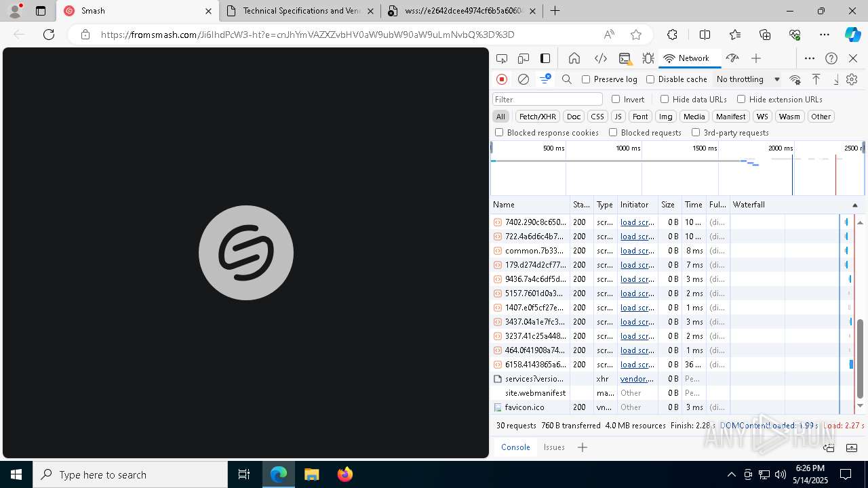Viewport: 868px width, 488px height.
Task: Open the Elements panel code icon
Action: [x=600, y=58]
